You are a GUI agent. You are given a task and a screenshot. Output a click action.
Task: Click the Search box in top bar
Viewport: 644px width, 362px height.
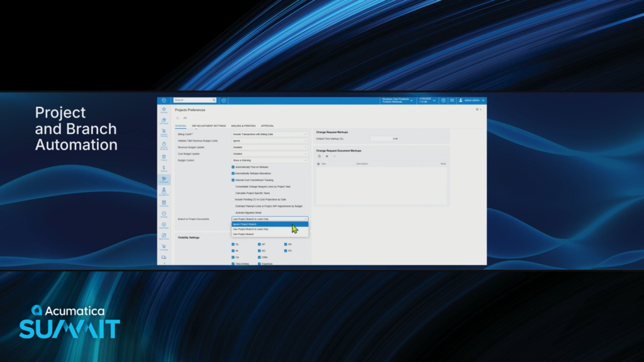(x=193, y=100)
